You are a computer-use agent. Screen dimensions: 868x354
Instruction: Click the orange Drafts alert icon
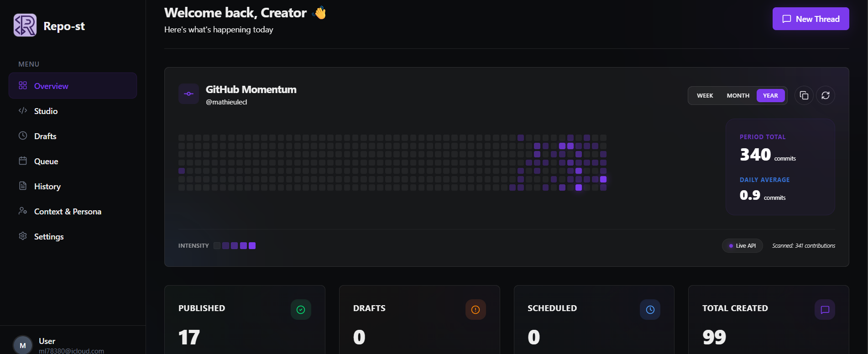[476, 310]
